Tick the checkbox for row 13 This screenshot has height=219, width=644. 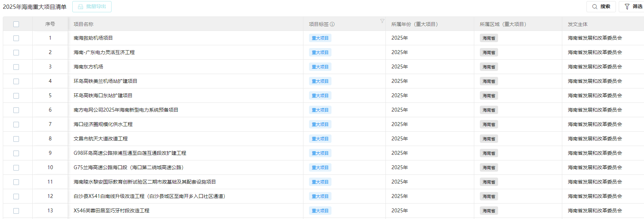tap(16, 211)
